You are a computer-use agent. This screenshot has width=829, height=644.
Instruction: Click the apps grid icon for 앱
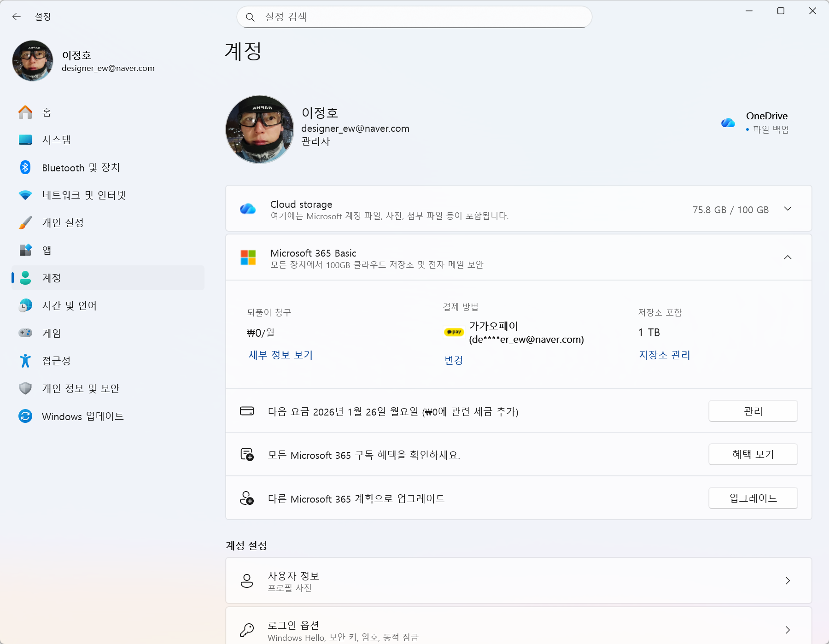click(25, 250)
